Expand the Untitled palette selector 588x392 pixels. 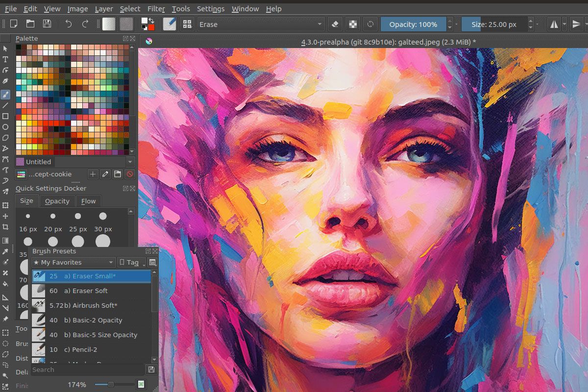pyautogui.click(x=129, y=162)
